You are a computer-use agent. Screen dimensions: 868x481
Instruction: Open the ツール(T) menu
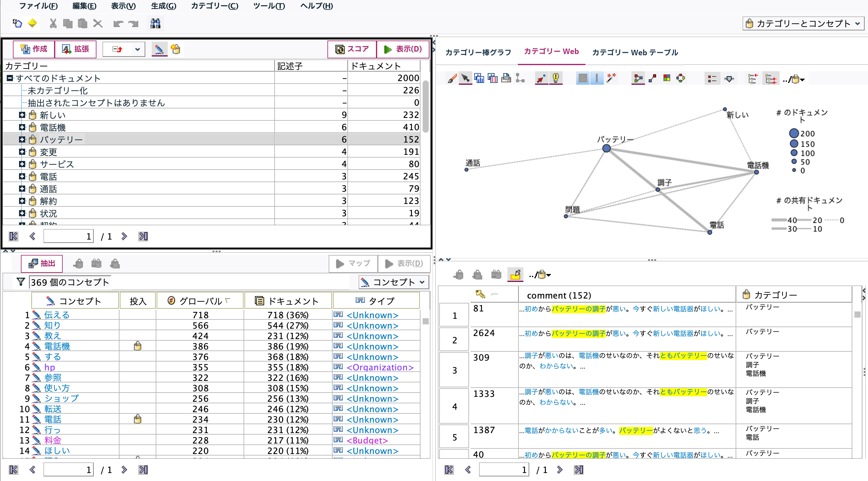pos(268,6)
